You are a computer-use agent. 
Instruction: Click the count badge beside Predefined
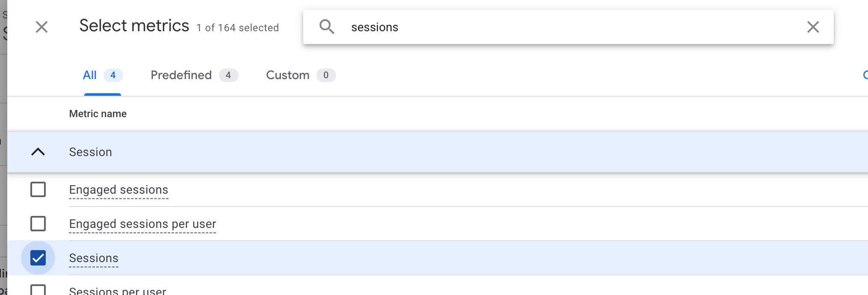click(x=228, y=75)
